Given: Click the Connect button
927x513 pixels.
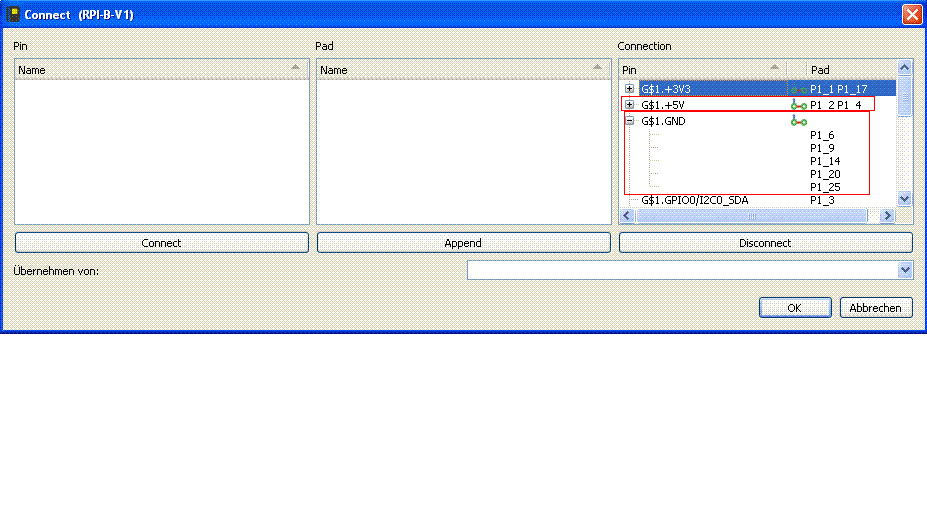Looking at the screenshot, I should [x=161, y=243].
